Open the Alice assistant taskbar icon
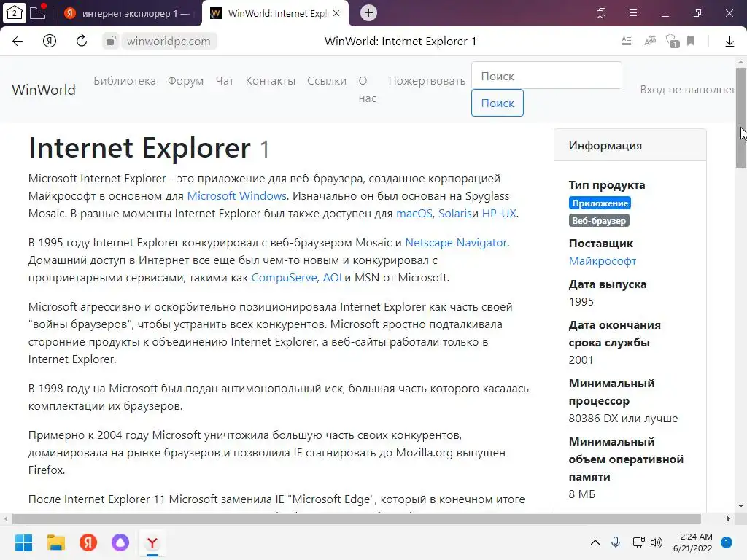Viewport: 747px width, 560px height. tap(120, 542)
